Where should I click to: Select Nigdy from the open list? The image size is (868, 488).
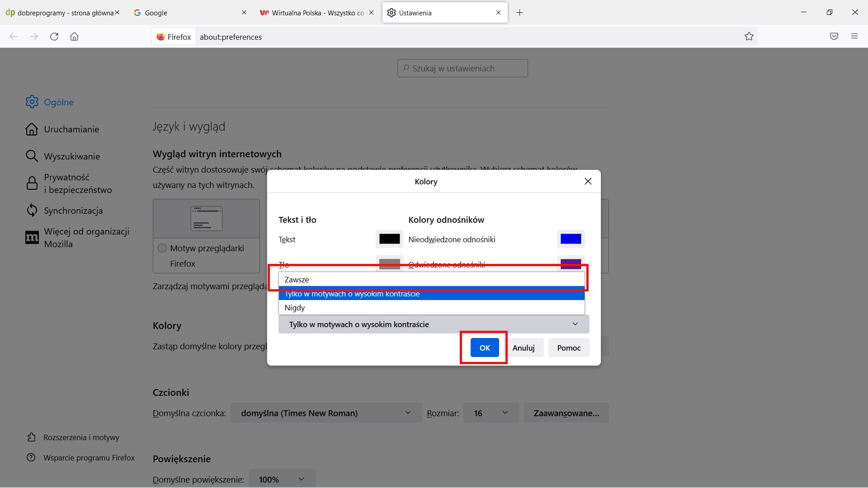pos(295,307)
